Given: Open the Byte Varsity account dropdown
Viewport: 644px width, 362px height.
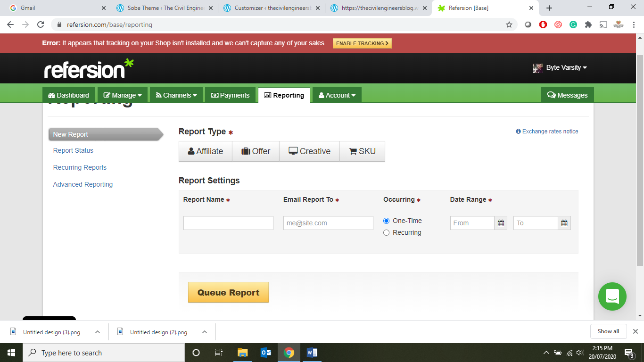Looking at the screenshot, I should [x=560, y=68].
